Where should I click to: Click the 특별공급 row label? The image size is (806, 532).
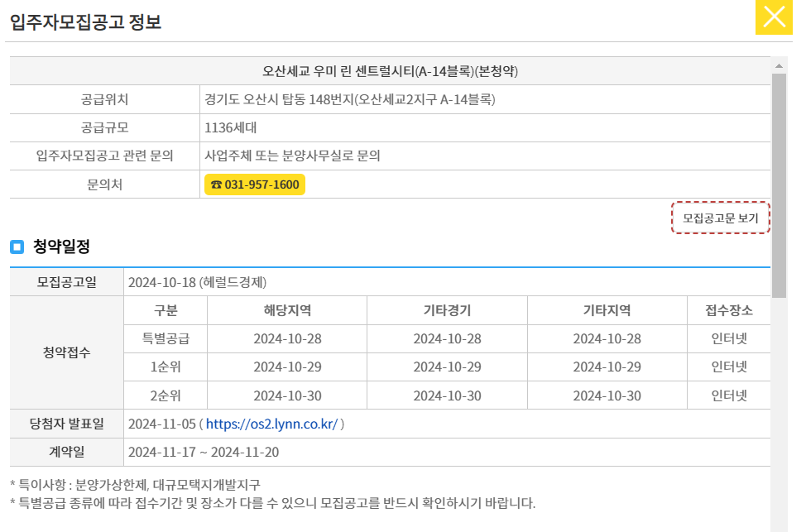tap(166, 338)
